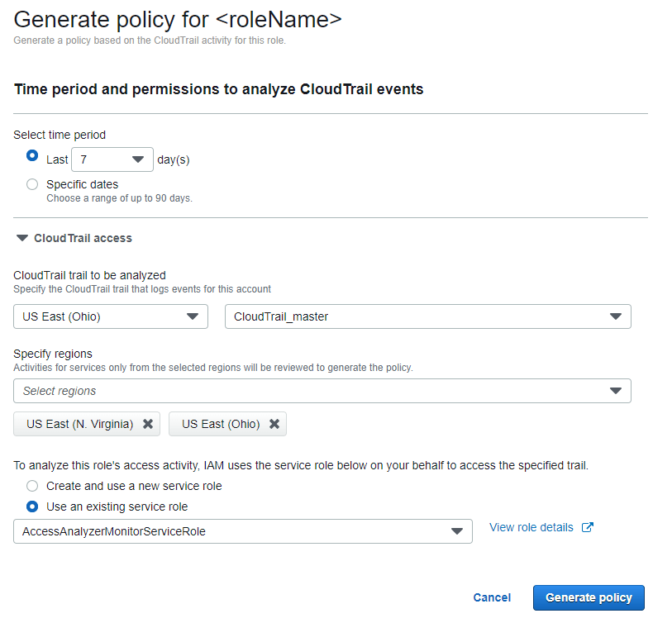The image size is (672, 623).
Task: Select Use an existing service role option
Action: (31, 505)
